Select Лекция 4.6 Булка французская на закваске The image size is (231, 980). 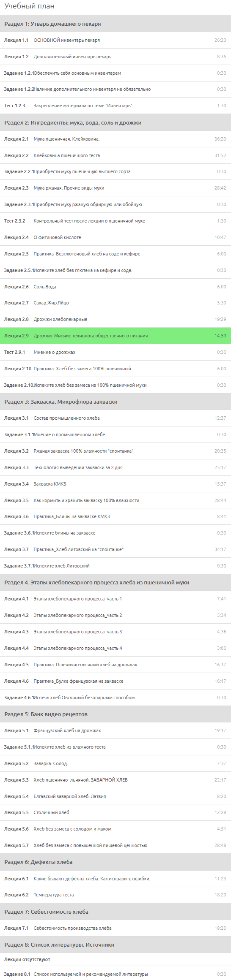pos(115,681)
